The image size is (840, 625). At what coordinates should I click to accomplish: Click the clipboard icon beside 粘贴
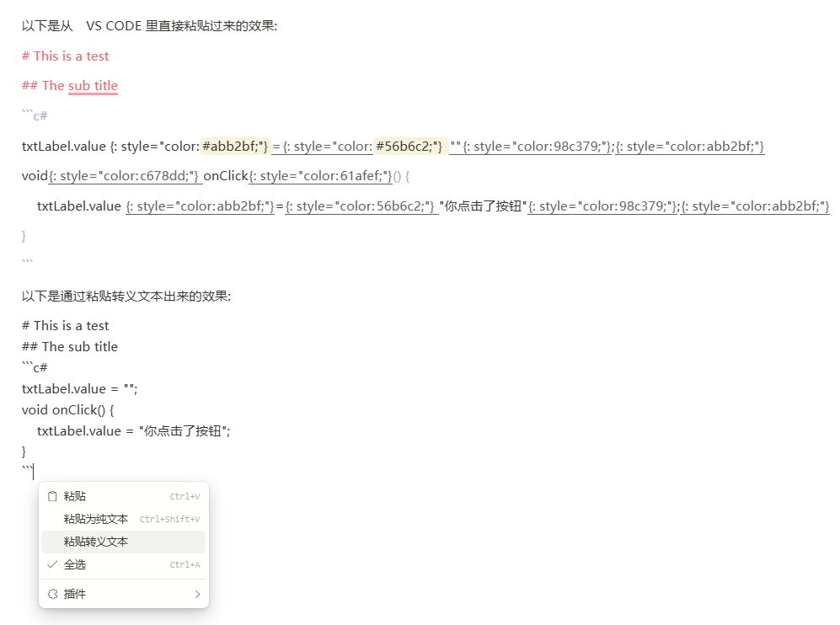(x=52, y=496)
